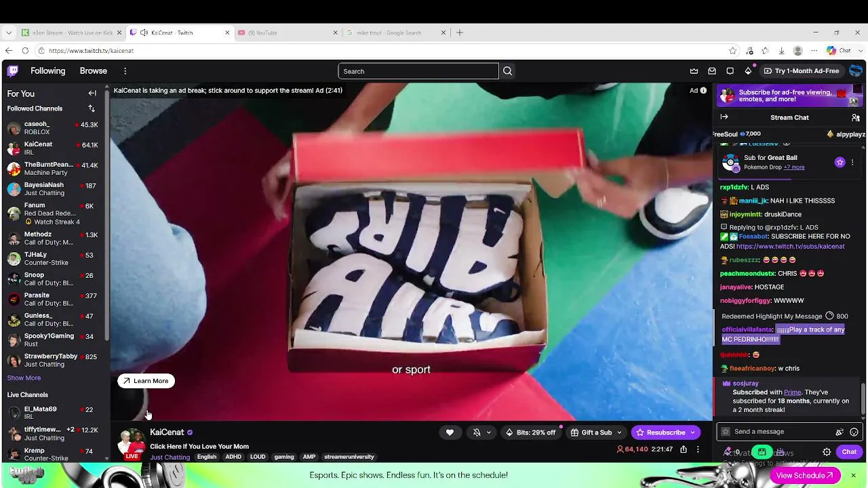The image size is (868, 488).
Task: Open BayesiaNash channel from sidebar
Action: tap(53, 189)
